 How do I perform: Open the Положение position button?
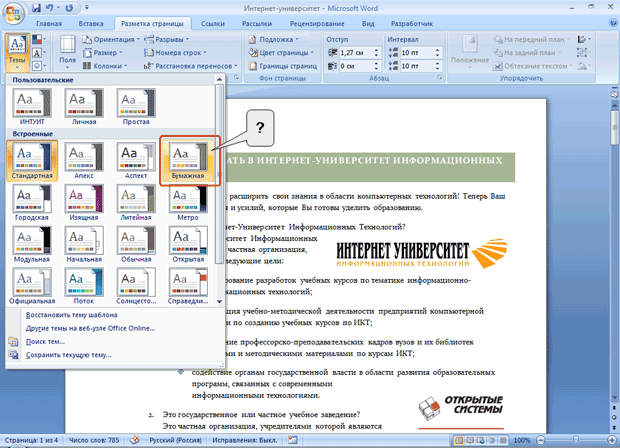[470, 52]
